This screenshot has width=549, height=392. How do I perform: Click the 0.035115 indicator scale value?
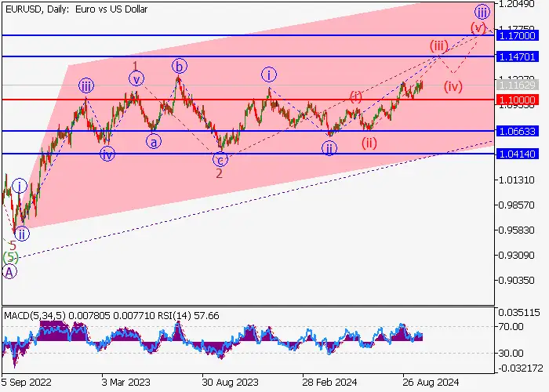coord(519,313)
